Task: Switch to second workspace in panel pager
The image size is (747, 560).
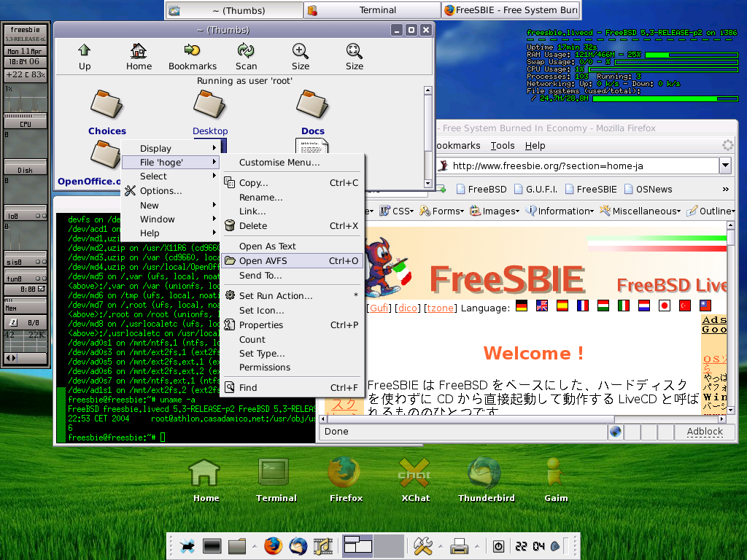Action: pos(389,545)
